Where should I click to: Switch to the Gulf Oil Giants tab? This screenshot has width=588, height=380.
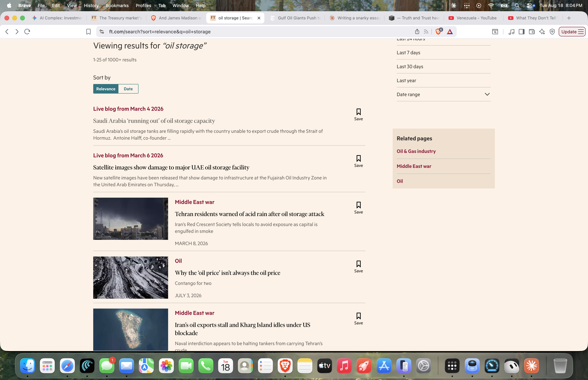(295, 18)
